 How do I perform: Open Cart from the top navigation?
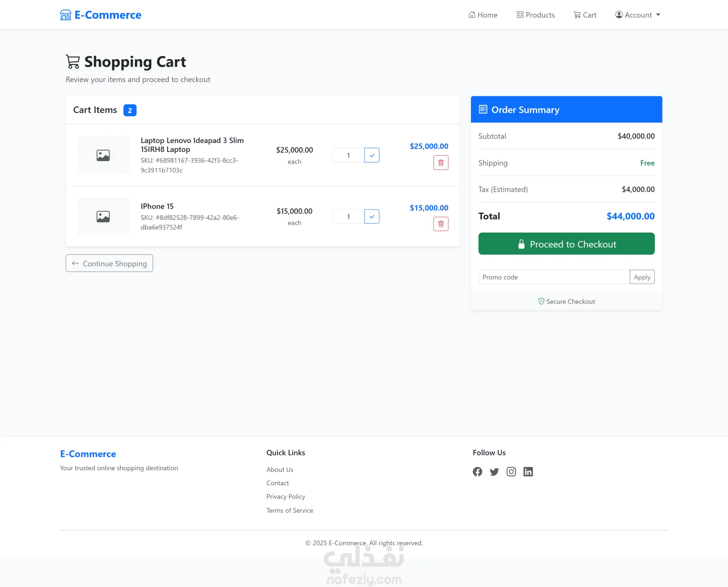[x=585, y=15]
